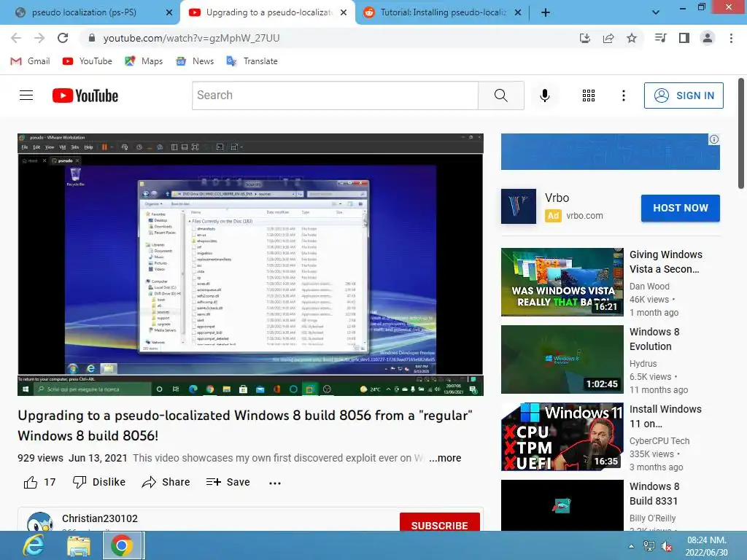The width and height of the screenshot is (747, 560).
Task: Start voice search with microphone icon
Action: [544, 96]
